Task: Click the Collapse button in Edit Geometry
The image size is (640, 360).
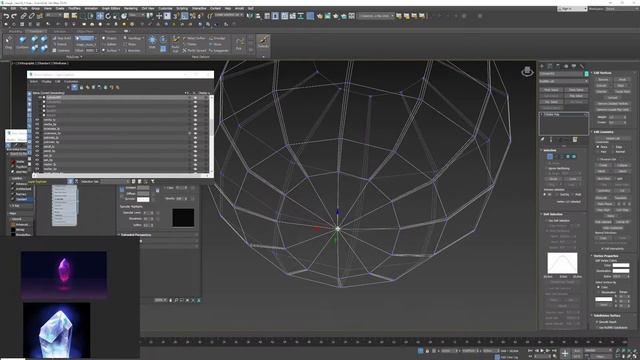Action: (x=622, y=165)
